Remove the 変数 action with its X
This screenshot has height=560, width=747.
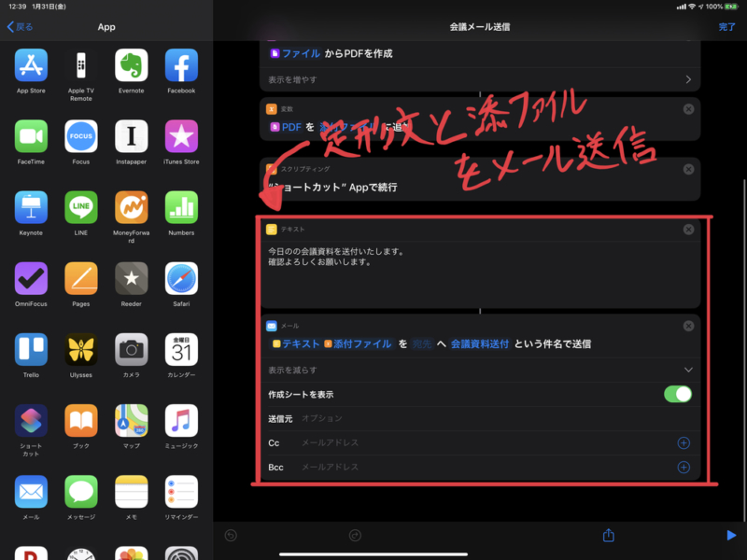coord(688,109)
